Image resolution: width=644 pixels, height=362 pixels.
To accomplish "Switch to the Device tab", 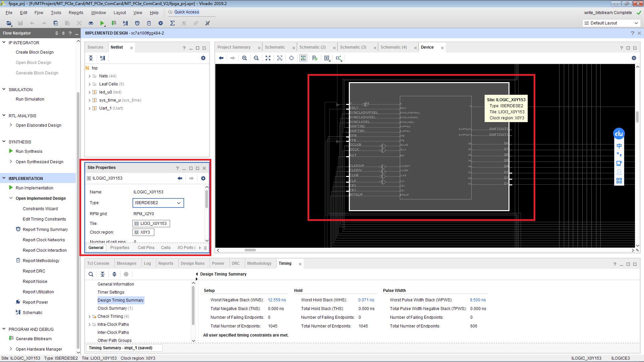I will tap(427, 47).
